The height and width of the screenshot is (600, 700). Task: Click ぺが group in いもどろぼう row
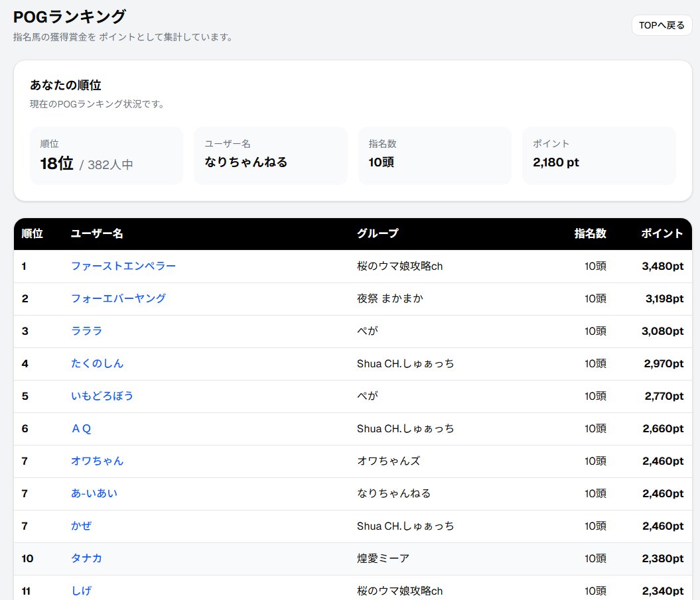368,396
